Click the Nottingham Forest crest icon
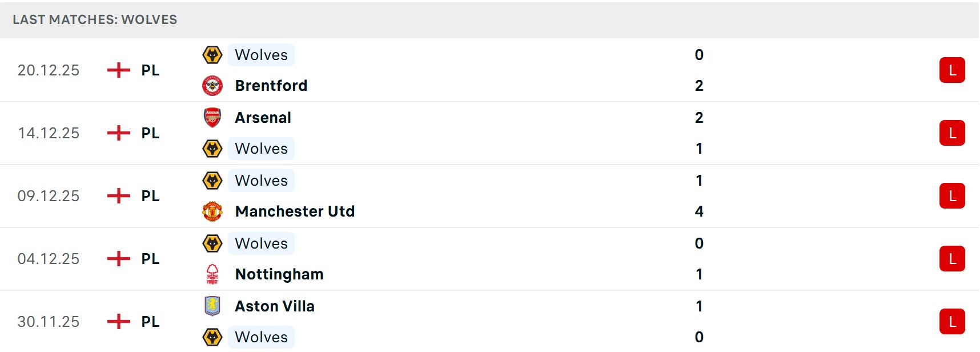Image resolution: width=980 pixels, height=352 pixels. coord(212,274)
